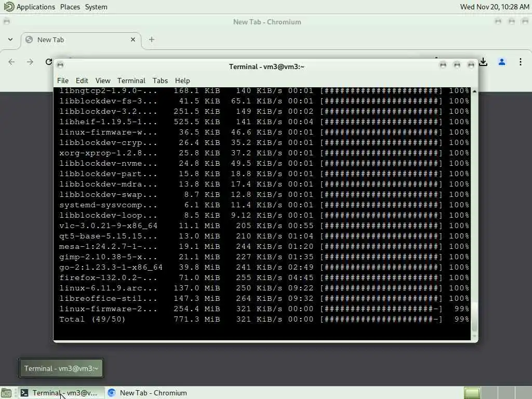Click the vlc-3.0.21-9-x86_64 line
This screenshot has height=399, width=532.
tap(264, 225)
